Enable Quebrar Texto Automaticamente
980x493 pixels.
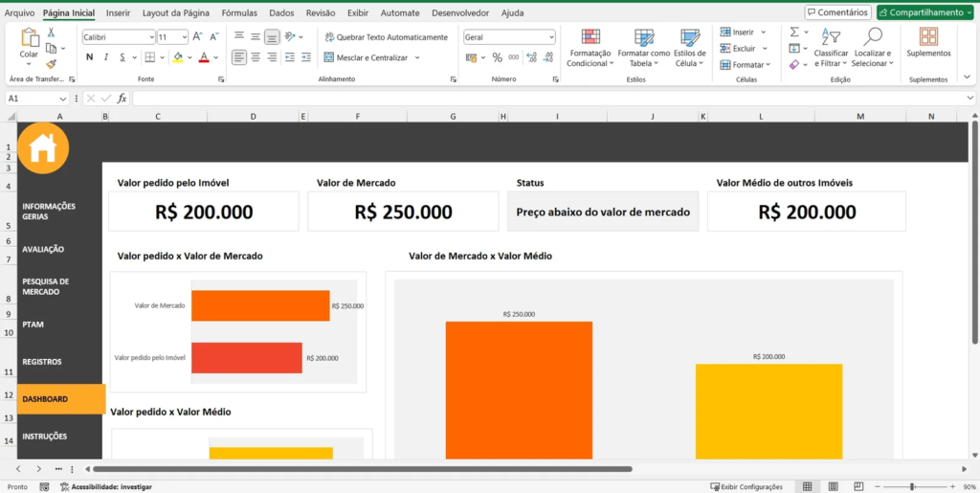385,37
